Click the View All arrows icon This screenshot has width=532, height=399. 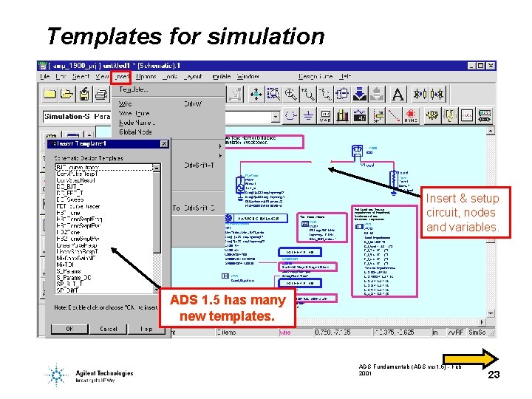pos(256,94)
